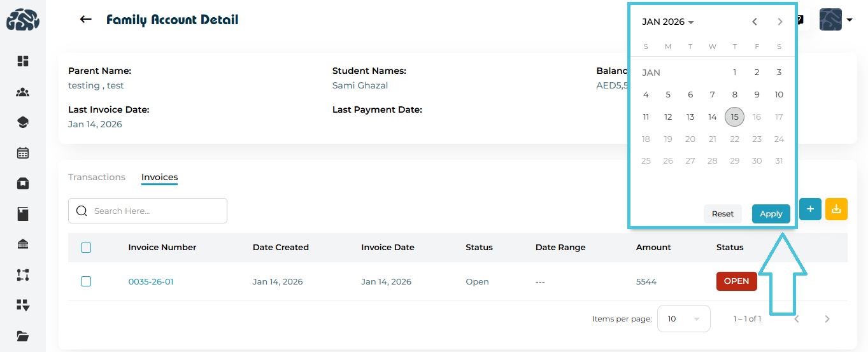Click the bank building sidebar icon
The width and height of the screenshot is (868, 352).
coord(23,244)
